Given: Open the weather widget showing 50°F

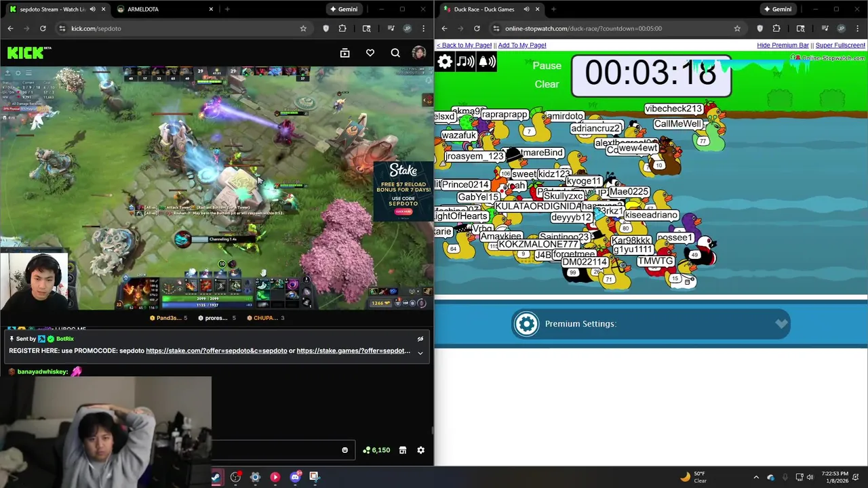Looking at the screenshot, I should click(x=693, y=477).
